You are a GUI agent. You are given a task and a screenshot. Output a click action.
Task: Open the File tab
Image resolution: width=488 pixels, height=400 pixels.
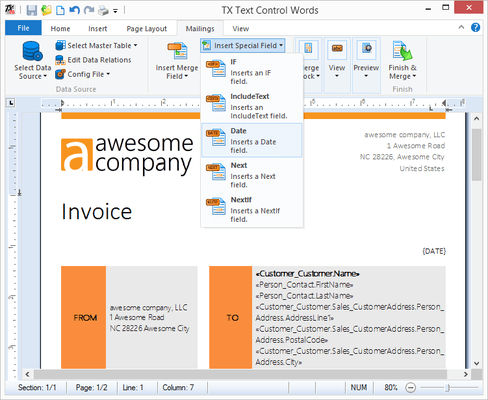coord(23,28)
